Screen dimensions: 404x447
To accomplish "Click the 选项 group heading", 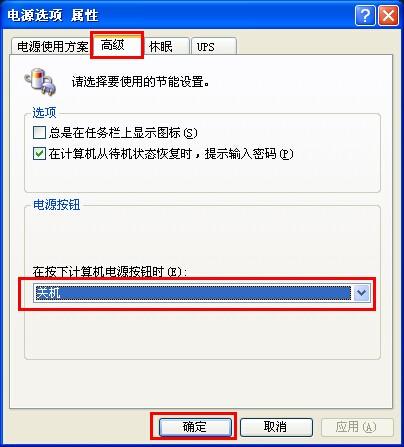I will pos(44,113).
